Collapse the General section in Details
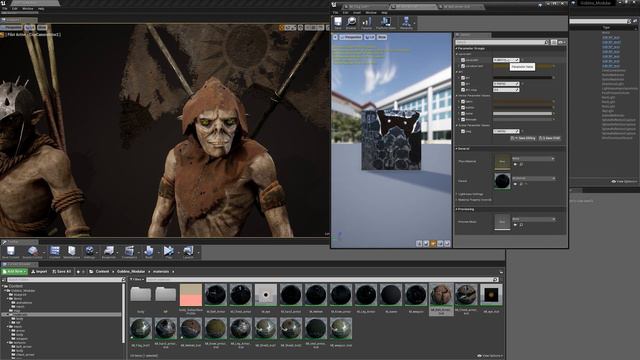 pyautogui.click(x=457, y=149)
